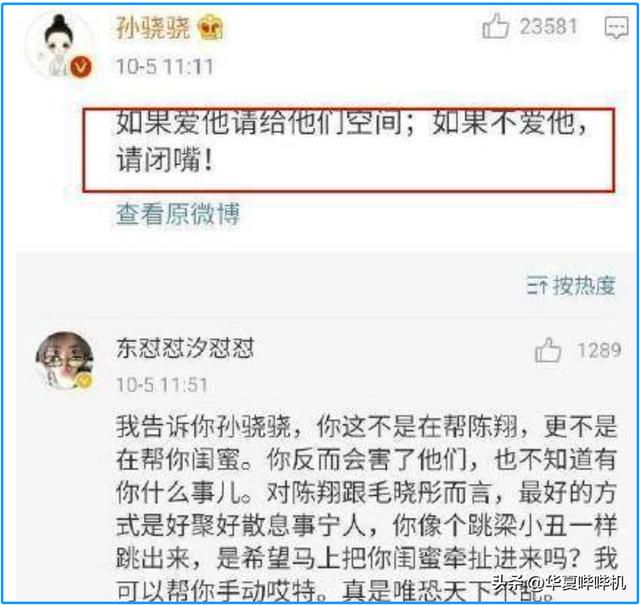Open 东怼怼汐怼怼's profile avatar
Screen dimensions: 640x605
(64, 360)
